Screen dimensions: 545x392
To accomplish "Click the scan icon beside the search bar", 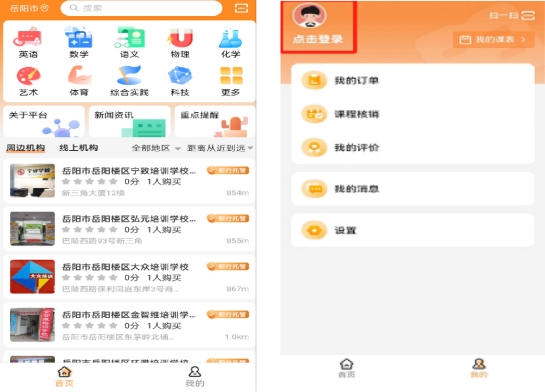I will coord(242,8).
